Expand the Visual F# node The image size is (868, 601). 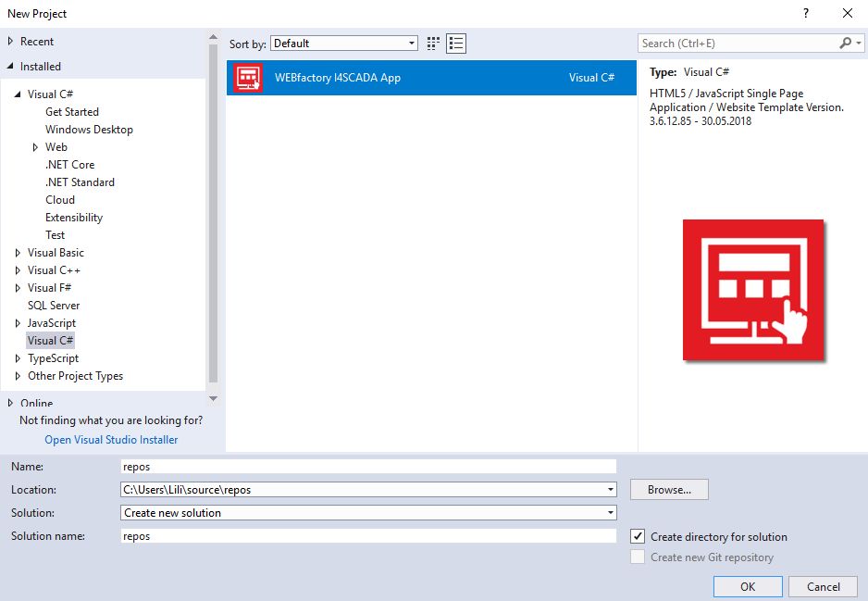click(18, 288)
